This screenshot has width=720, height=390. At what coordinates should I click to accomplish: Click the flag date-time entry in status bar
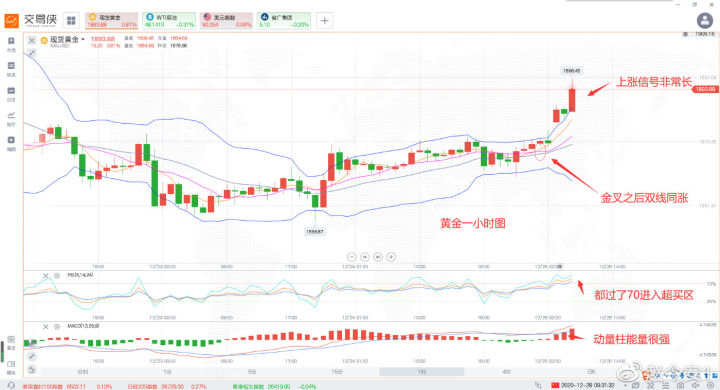[583, 385]
